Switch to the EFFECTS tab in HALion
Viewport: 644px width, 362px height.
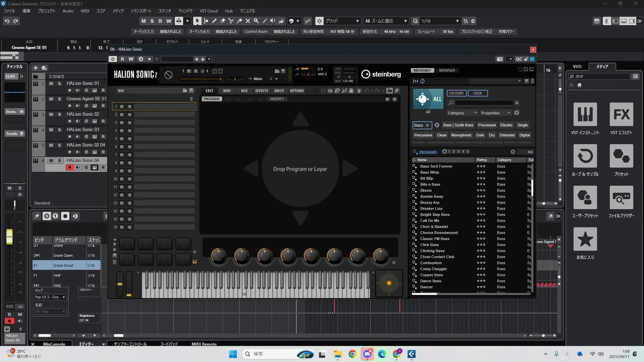(x=261, y=91)
